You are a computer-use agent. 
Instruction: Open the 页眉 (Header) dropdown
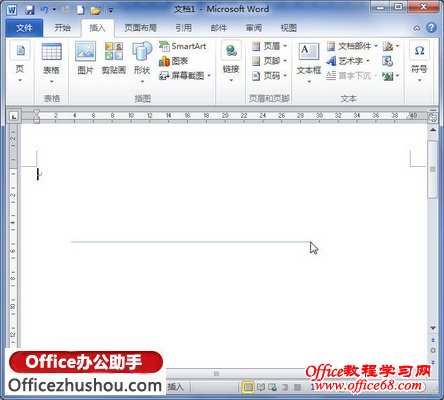coord(269,46)
